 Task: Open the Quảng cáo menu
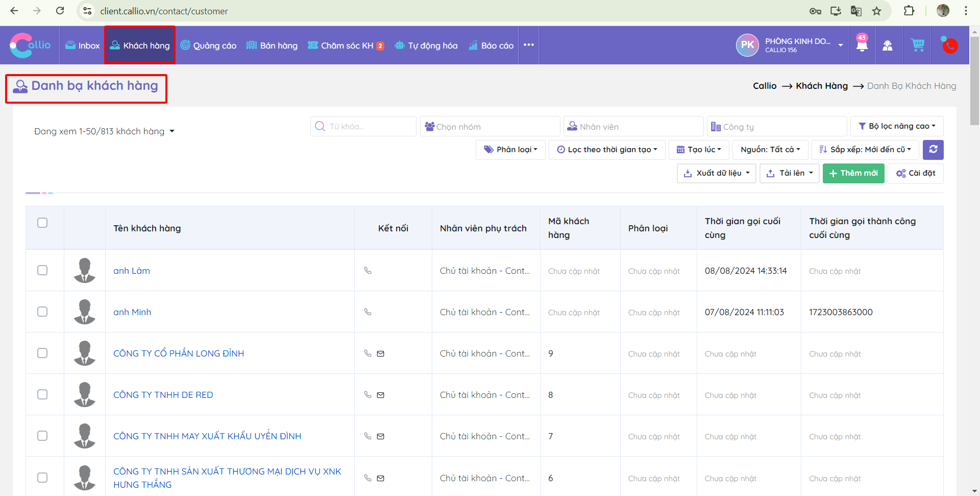pos(208,45)
